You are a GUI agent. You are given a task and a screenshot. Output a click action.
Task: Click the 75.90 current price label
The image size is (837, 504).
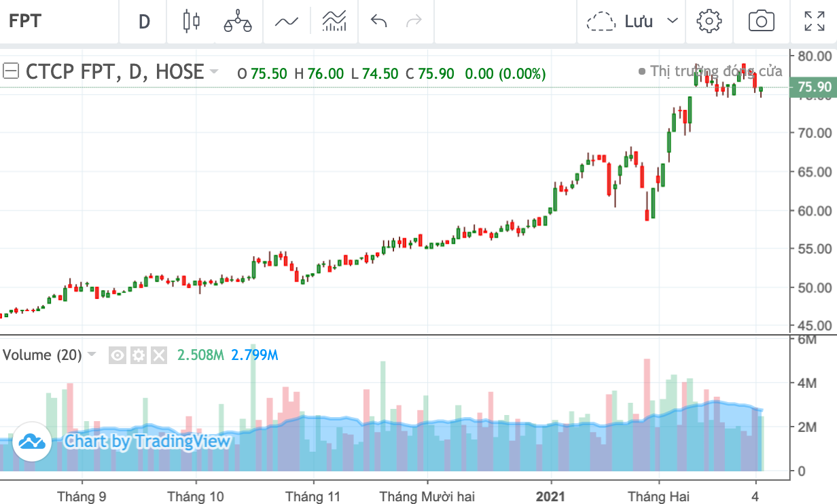pos(814,87)
